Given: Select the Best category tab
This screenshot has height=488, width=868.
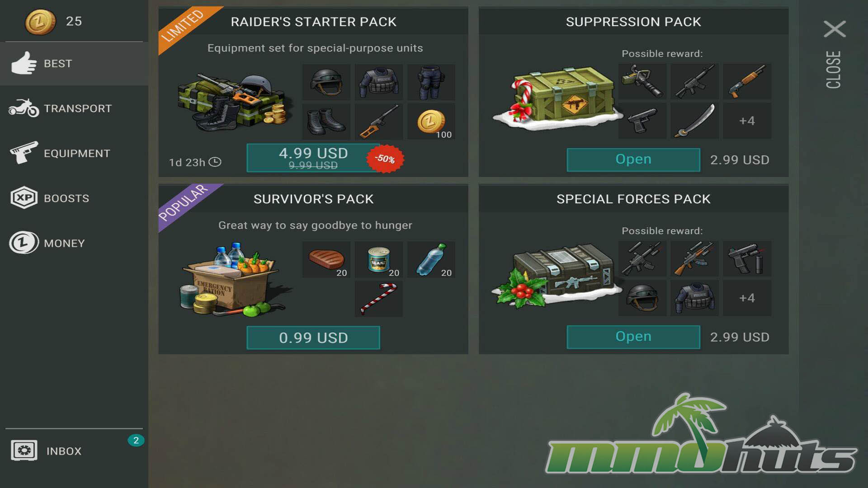Looking at the screenshot, I should click(x=74, y=64).
